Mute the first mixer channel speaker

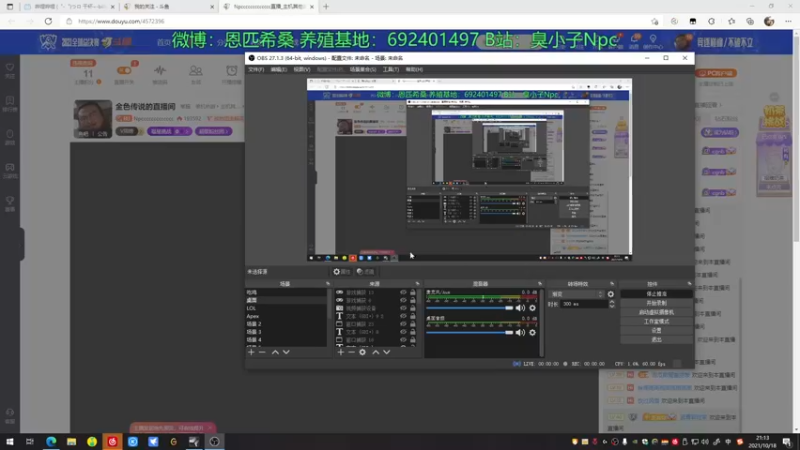(520, 308)
